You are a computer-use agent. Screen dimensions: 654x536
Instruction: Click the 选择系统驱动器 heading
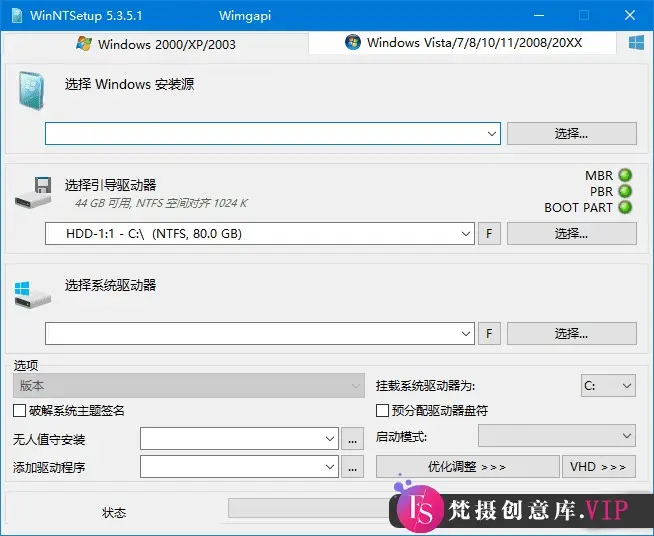coord(111,285)
